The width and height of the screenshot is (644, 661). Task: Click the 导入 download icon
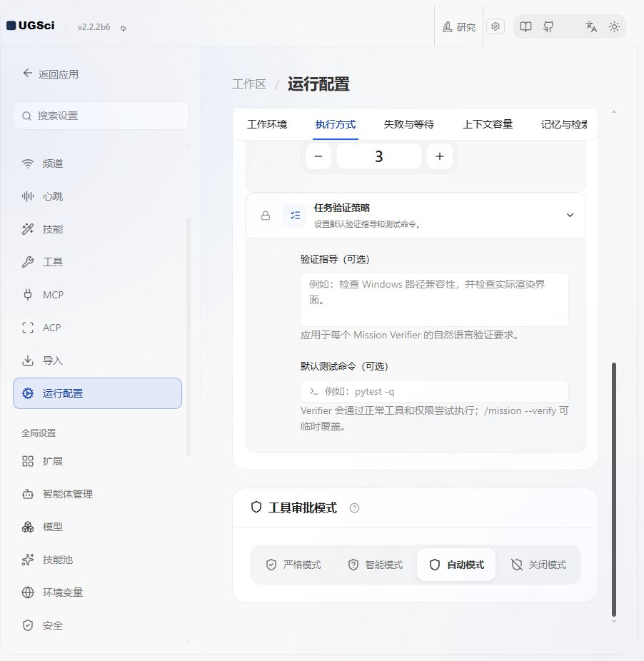pyautogui.click(x=28, y=360)
